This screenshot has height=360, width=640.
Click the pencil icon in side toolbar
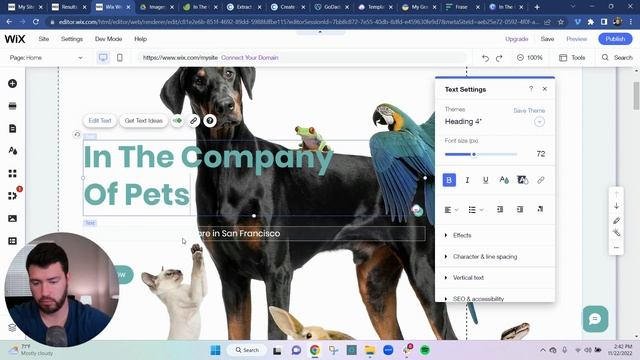[x=616, y=220]
